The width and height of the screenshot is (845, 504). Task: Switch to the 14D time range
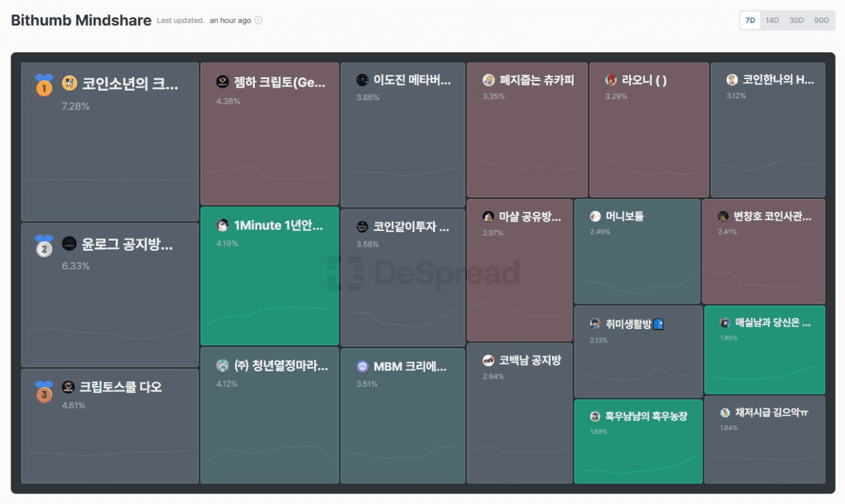[772, 20]
